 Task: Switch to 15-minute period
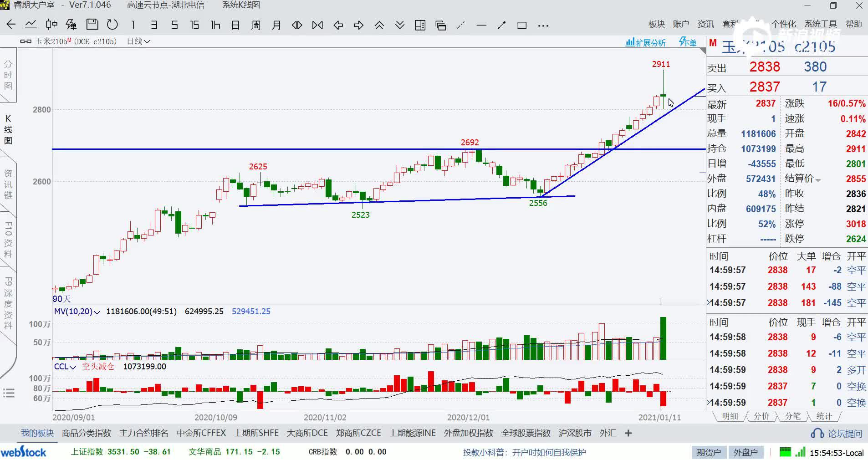coord(194,25)
